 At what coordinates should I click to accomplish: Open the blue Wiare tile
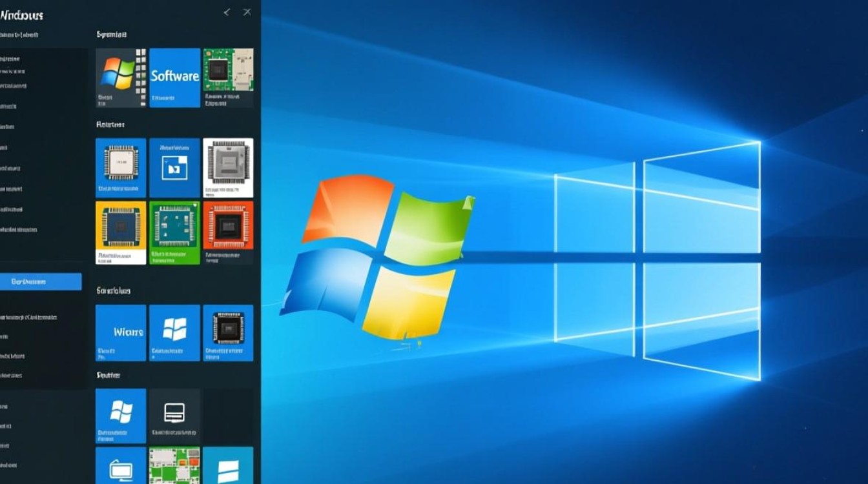120,332
